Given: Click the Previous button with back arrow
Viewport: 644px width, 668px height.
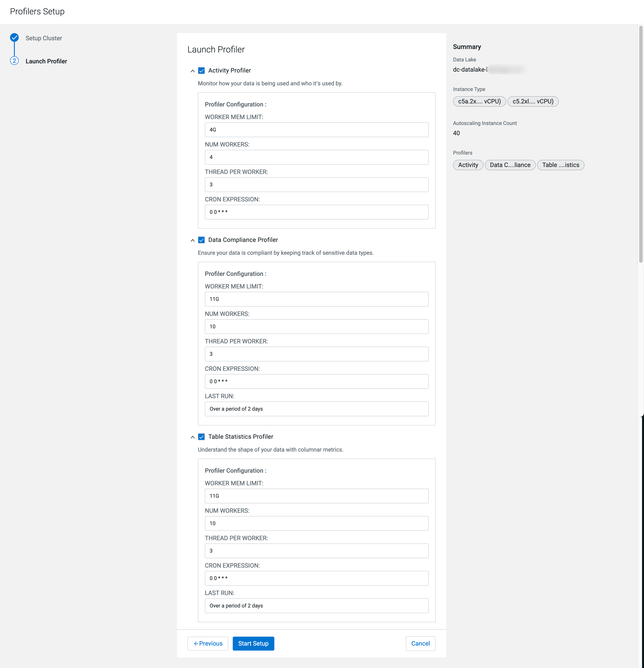Looking at the screenshot, I should pyautogui.click(x=208, y=643).
